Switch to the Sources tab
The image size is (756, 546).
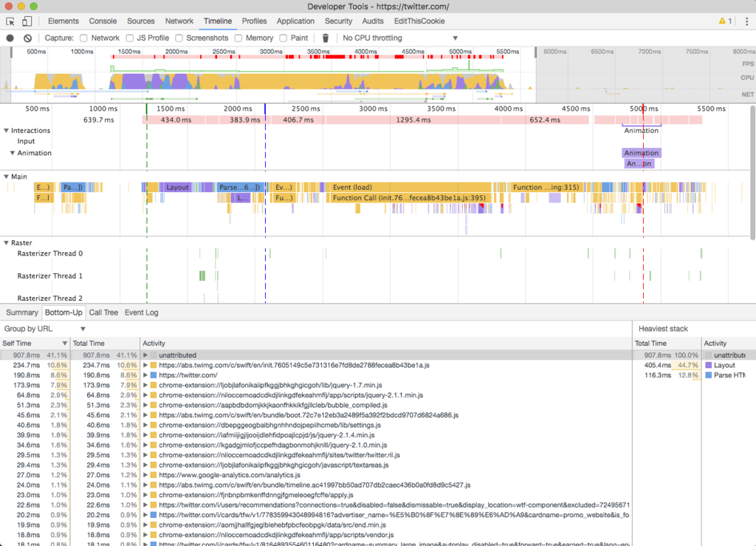(141, 21)
